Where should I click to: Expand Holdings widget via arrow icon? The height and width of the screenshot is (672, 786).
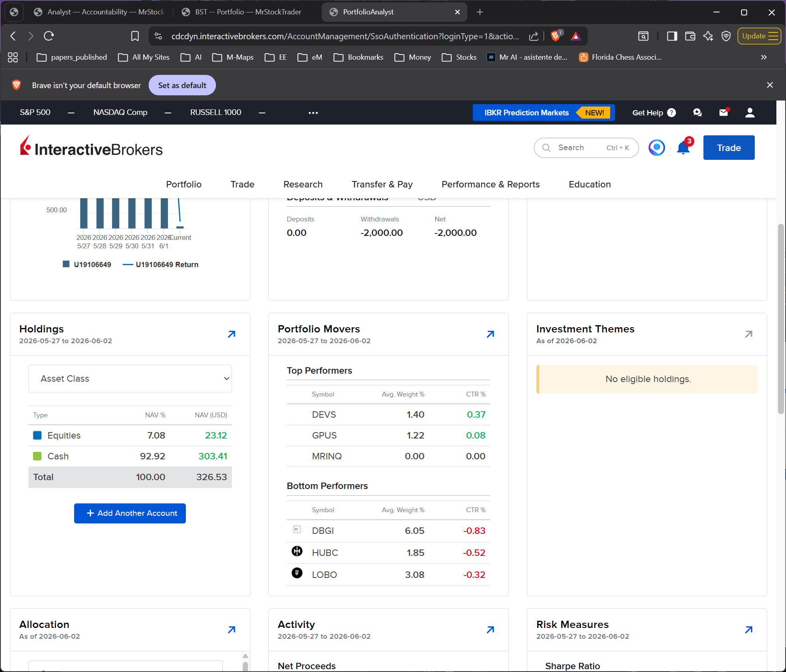232,334
